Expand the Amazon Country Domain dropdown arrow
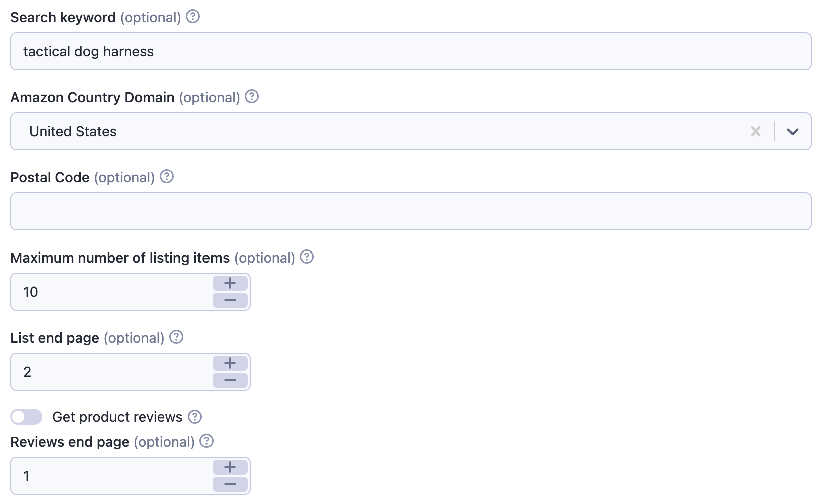Viewport: 827px width, 504px height. click(x=792, y=131)
